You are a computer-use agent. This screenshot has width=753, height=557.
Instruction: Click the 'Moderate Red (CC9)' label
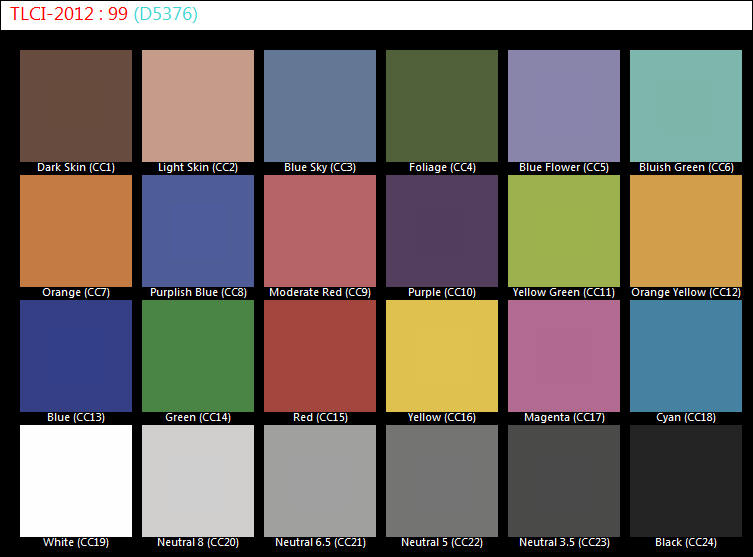point(320,292)
